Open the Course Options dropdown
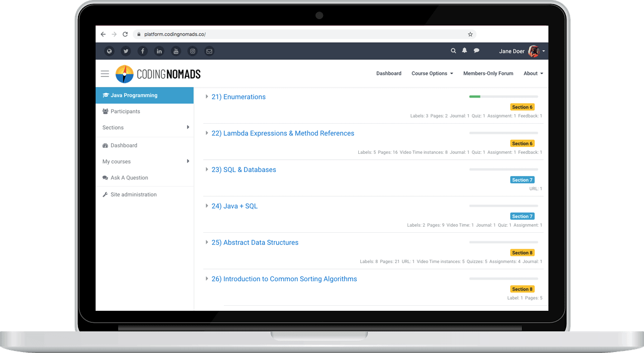 point(432,73)
